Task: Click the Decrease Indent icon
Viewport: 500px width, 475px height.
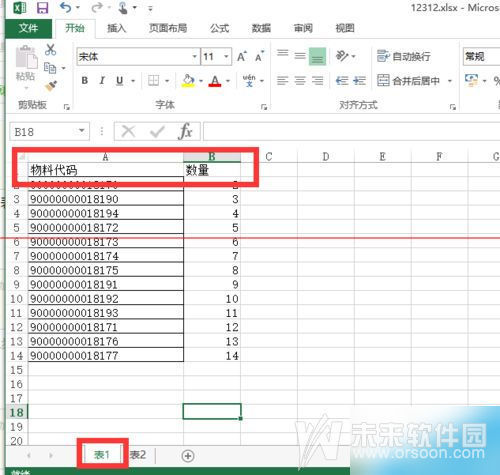Action: click(342, 80)
